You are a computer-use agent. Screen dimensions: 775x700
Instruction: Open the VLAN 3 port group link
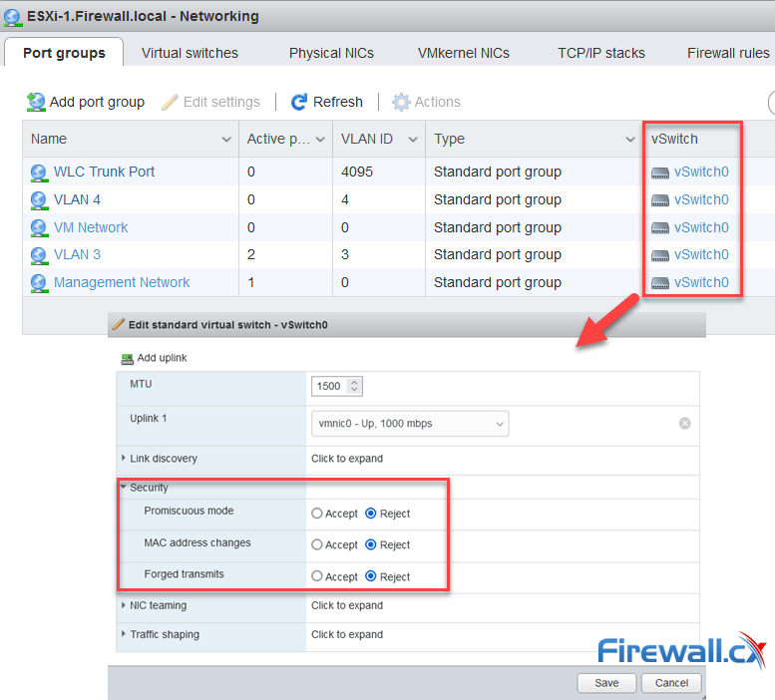[77, 254]
